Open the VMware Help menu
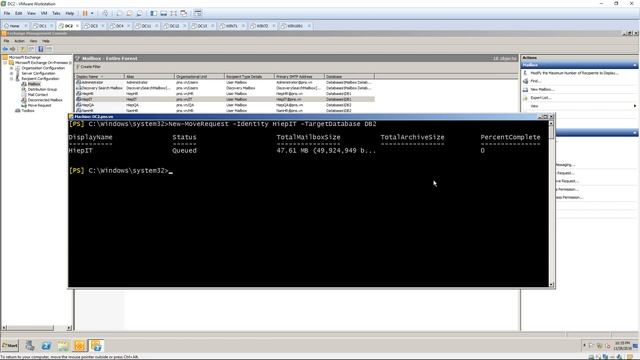The height and width of the screenshot is (360, 640). [70, 13]
